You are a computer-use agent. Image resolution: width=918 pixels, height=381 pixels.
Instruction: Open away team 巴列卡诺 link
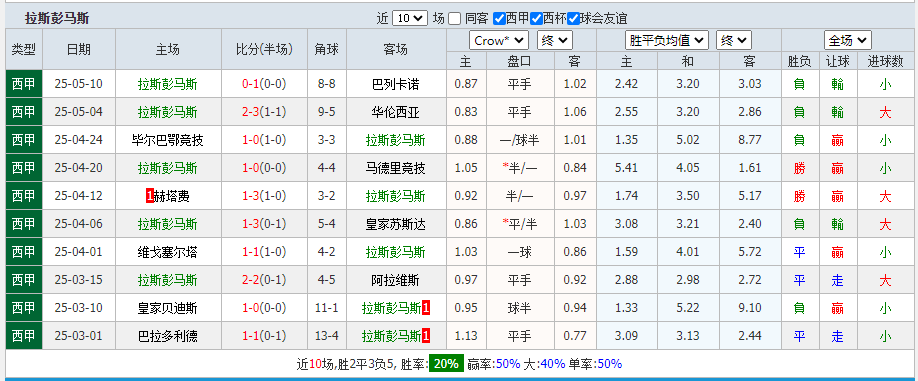pyautogui.click(x=396, y=84)
